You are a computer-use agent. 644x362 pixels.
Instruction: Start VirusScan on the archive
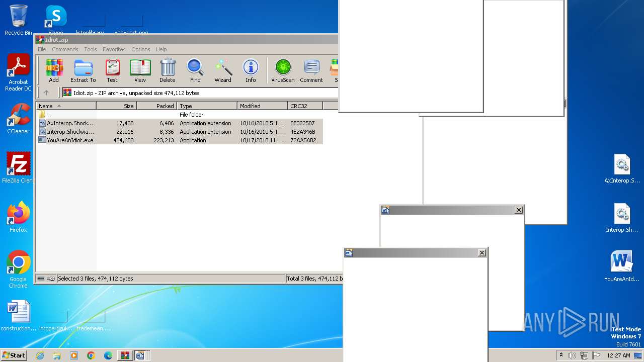pyautogui.click(x=283, y=70)
